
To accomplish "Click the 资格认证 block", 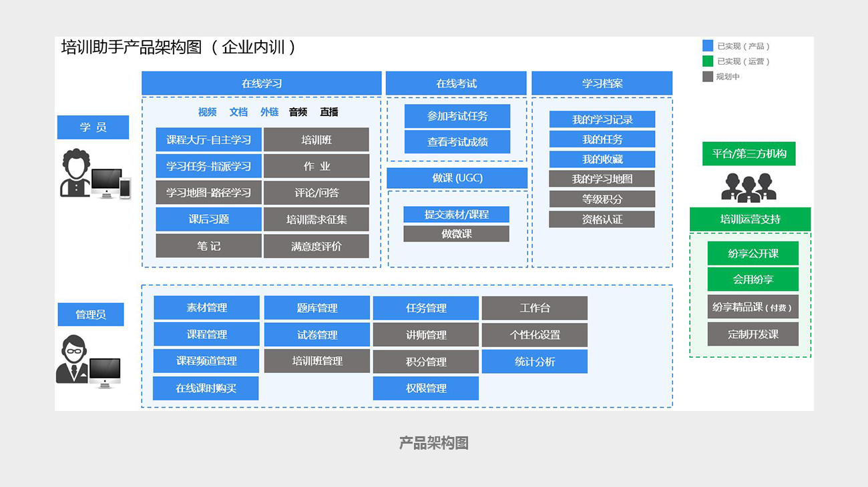I will tap(602, 219).
